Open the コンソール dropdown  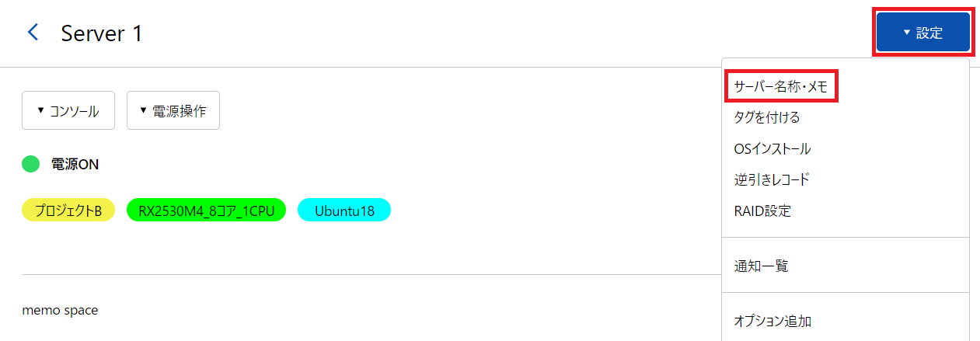[68, 110]
